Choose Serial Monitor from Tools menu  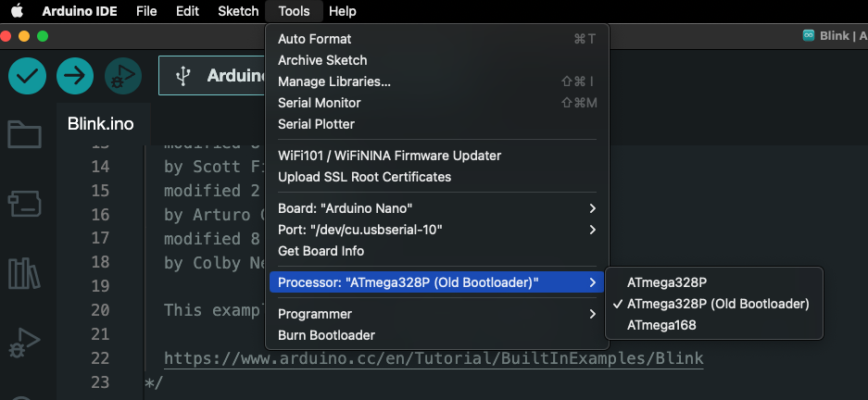tap(320, 103)
